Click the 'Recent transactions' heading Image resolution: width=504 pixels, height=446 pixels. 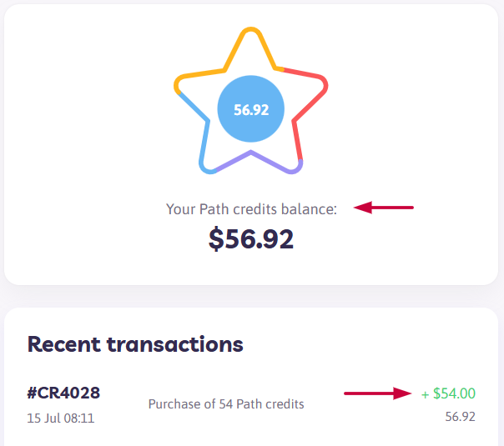[135, 344]
